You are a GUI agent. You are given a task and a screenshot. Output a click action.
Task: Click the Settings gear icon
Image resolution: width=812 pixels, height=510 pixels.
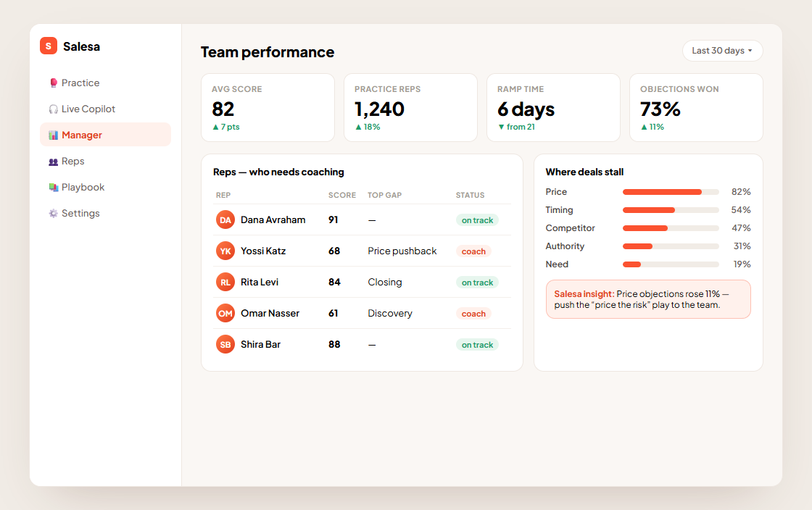click(54, 213)
